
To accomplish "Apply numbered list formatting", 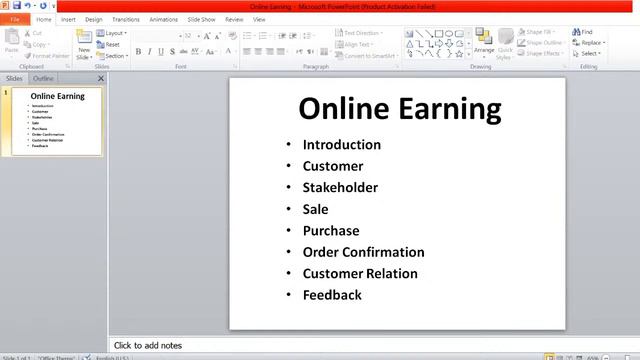I will [x=262, y=36].
